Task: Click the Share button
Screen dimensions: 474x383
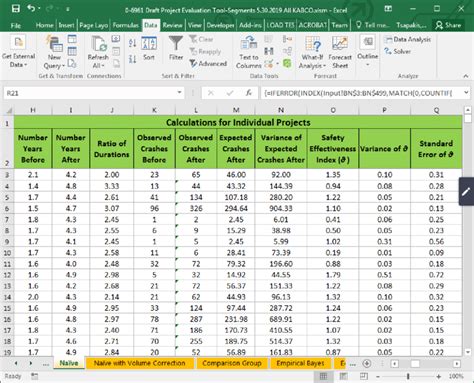Action: [x=448, y=25]
